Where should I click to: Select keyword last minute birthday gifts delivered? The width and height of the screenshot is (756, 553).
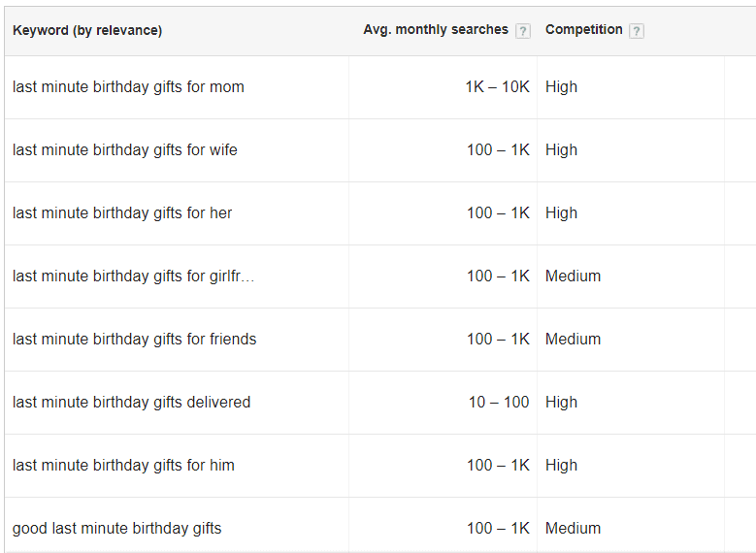(132, 402)
